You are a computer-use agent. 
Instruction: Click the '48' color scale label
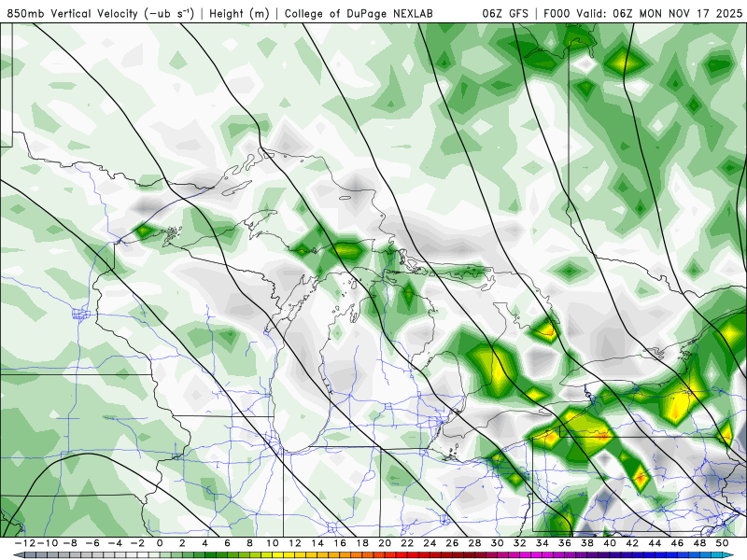[x=699, y=543]
